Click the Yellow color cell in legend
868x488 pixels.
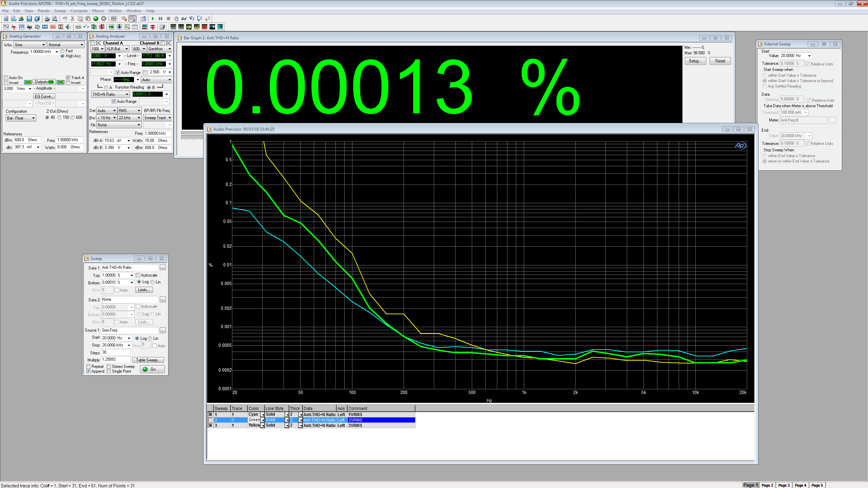[x=255, y=425]
